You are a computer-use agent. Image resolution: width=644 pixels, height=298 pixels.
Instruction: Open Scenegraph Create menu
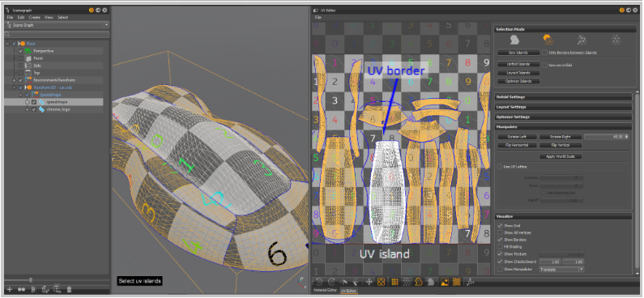(35, 18)
